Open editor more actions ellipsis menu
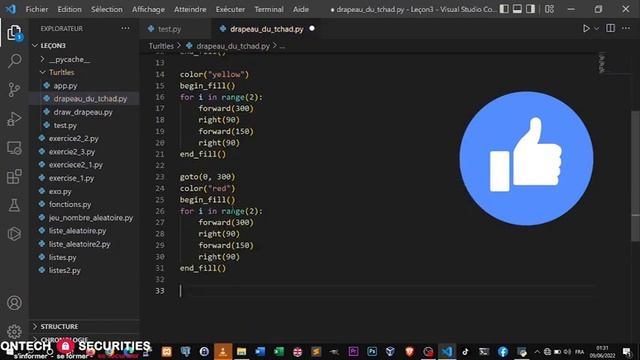This screenshot has width=640, height=360. (x=626, y=28)
